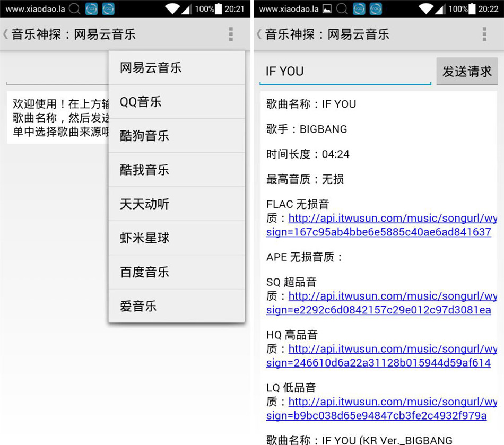Open the overflow menu on the left screen
This screenshot has width=504, height=445.
(x=231, y=34)
